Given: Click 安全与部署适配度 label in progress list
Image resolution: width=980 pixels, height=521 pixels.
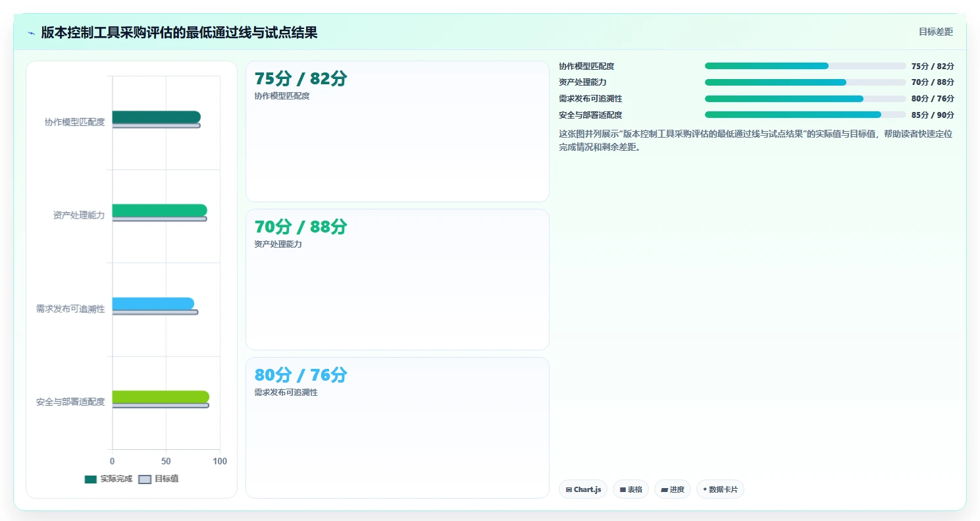Looking at the screenshot, I should tap(590, 115).
